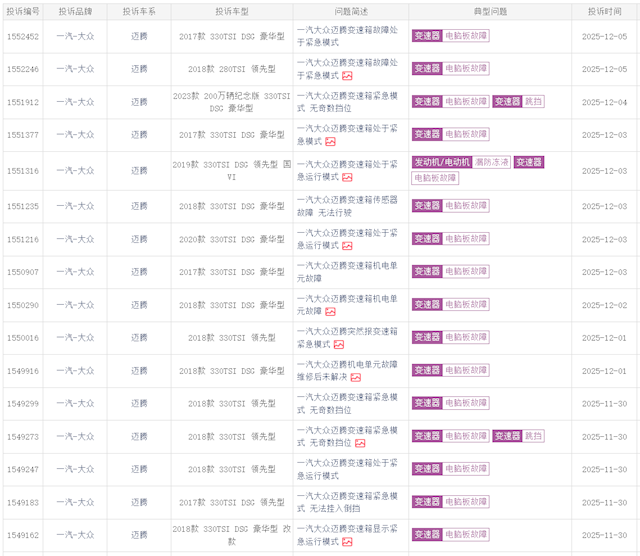Click 跳挡 tag in complaint 1551912 row
The height and width of the screenshot is (556, 640).
click(x=534, y=102)
